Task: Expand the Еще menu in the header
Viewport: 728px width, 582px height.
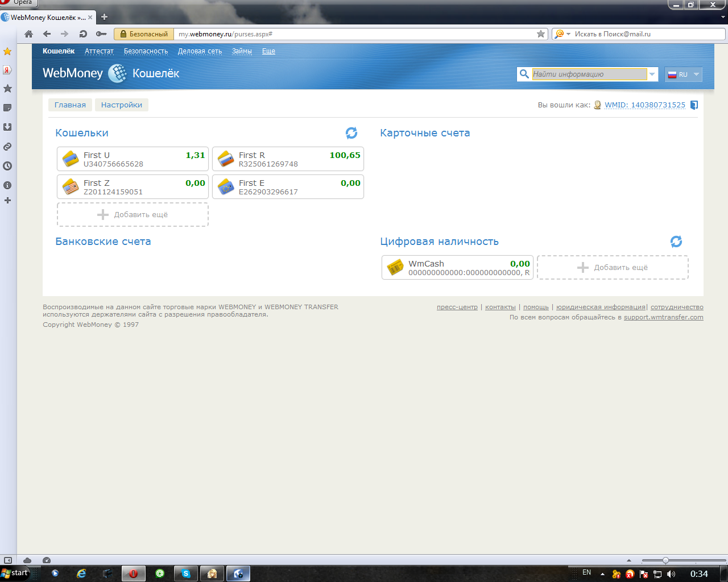Action: [268, 51]
